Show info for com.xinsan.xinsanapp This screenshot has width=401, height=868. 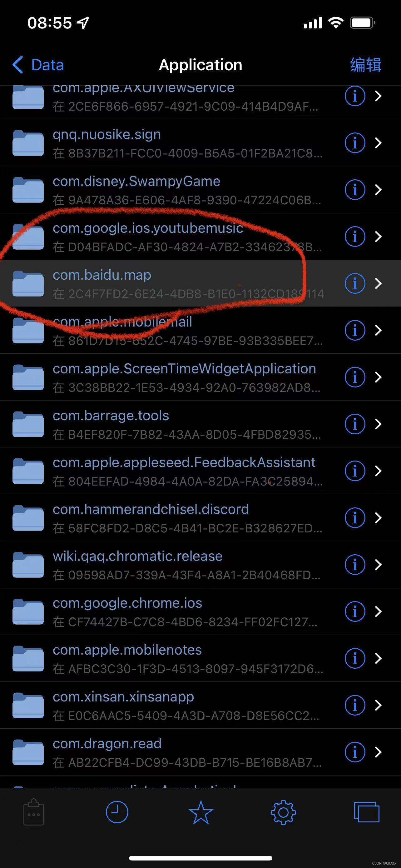click(355, 705)
